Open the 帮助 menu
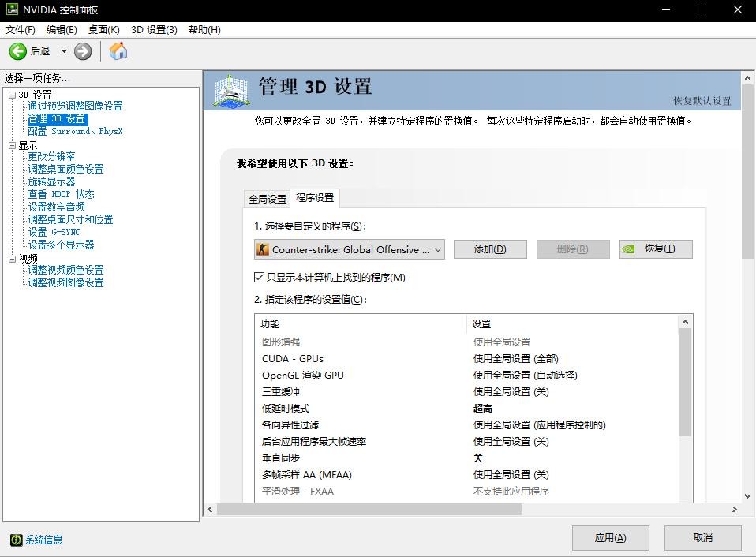Screen dimensions: 756x557 (x=204, y=30)
